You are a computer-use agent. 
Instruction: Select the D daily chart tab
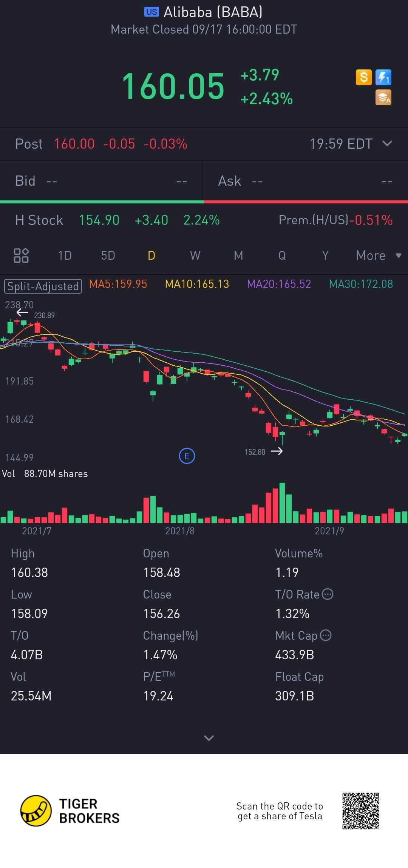[151, 255]
